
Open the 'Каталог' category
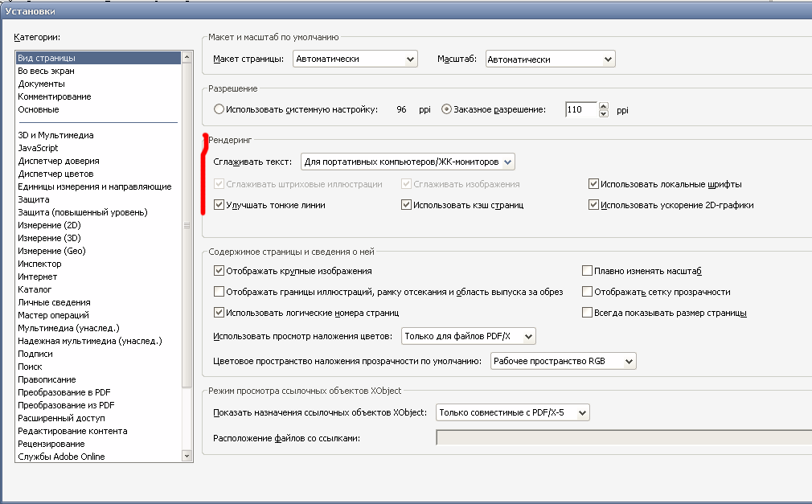click(35, 289)
